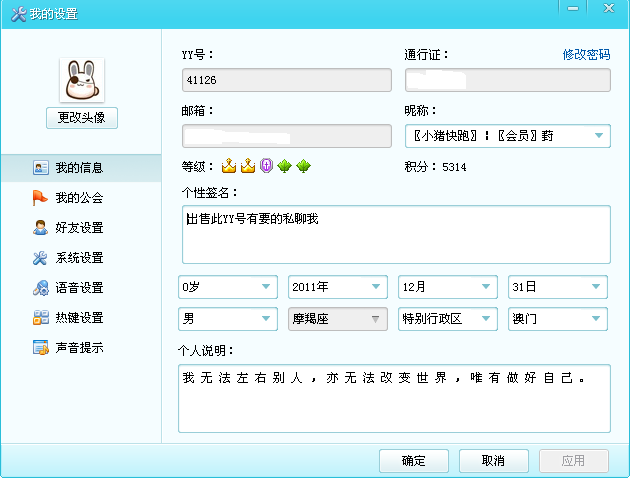Screen dimensions: 630x478
Task: Open the birth month dropdown 12月
Action: pos(448,287)
